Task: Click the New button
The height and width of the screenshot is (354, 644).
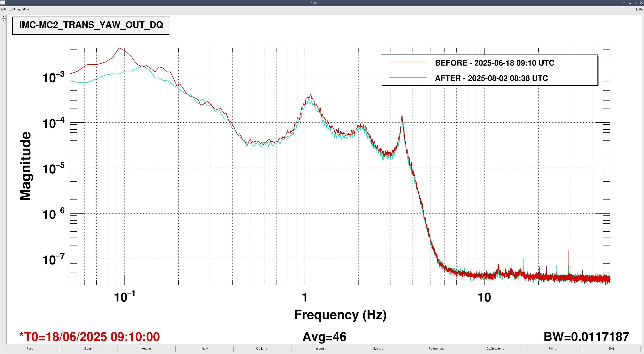Action: (x=205, y=348)
